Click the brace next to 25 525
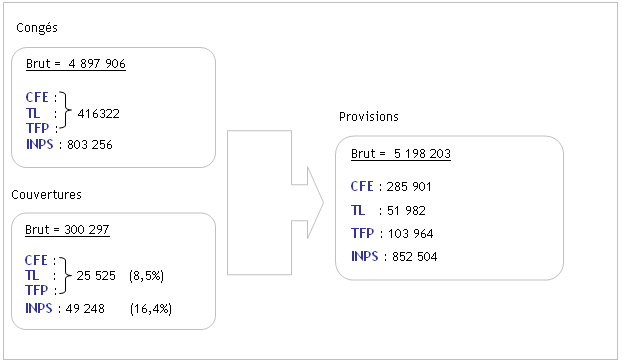The image size is (622, 363). coord(65,275)
